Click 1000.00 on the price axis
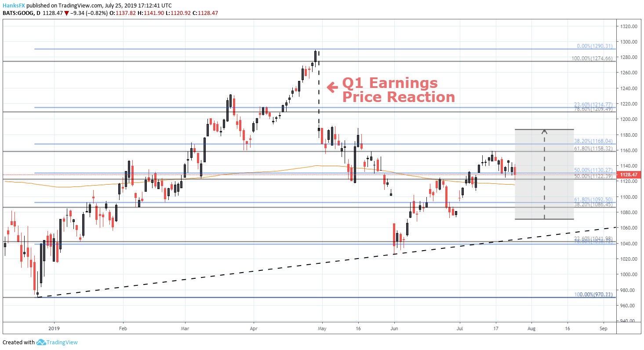This screenshot has width=644, height=350. click(x=629, y=274)
